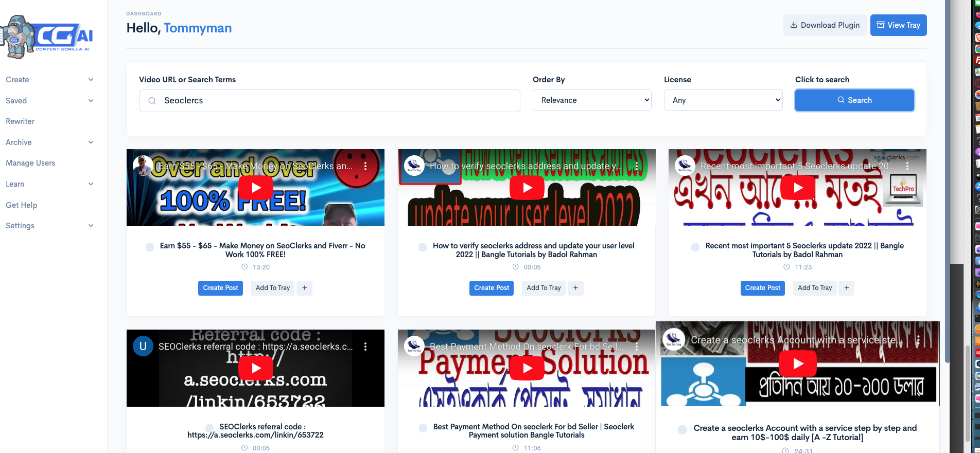Image resolution: width=980 pixels, height=453 pixels.
Task: Expand the Saved menu in the sidebar
Action: tap(49, 101)
